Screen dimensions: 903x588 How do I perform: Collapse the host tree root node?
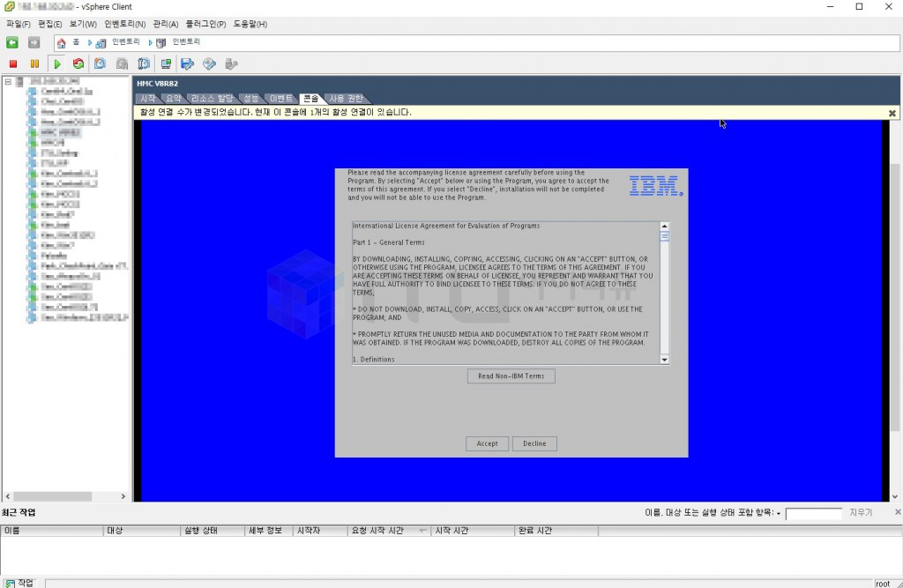click(x=8, y=81)
